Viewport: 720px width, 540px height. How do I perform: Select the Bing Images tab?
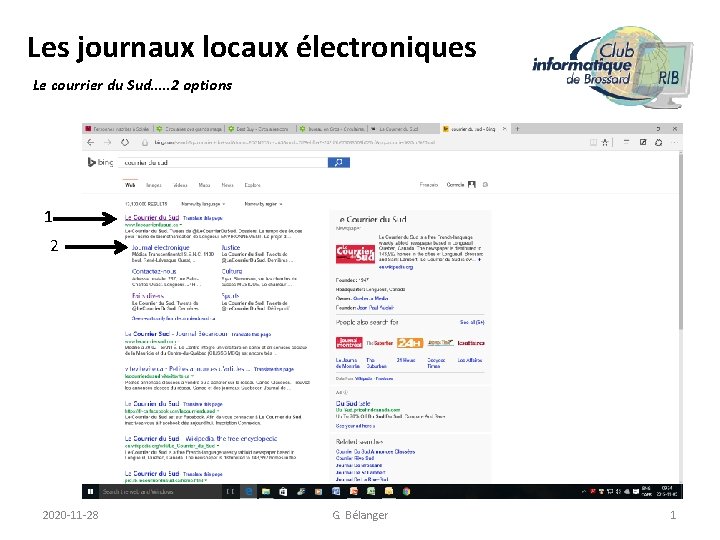click(154, 185)
